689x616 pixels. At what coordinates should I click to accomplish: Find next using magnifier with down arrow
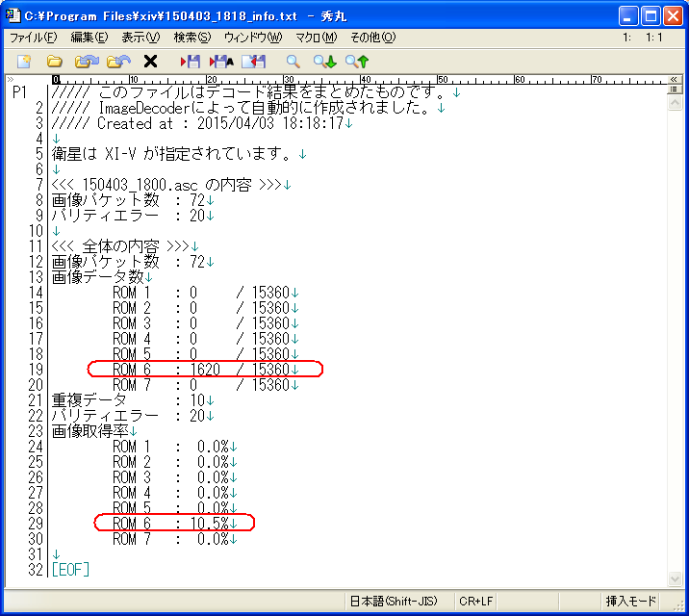click(x=324, y=62)
